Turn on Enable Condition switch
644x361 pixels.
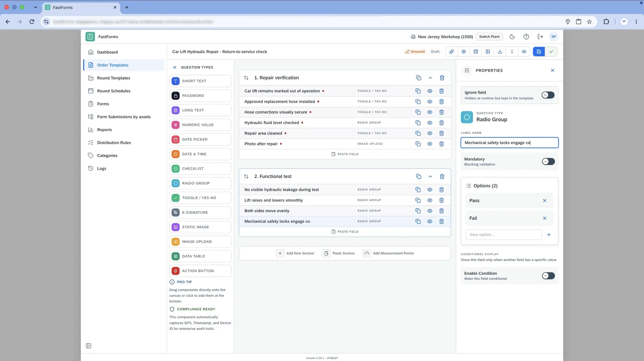(548, 276)
